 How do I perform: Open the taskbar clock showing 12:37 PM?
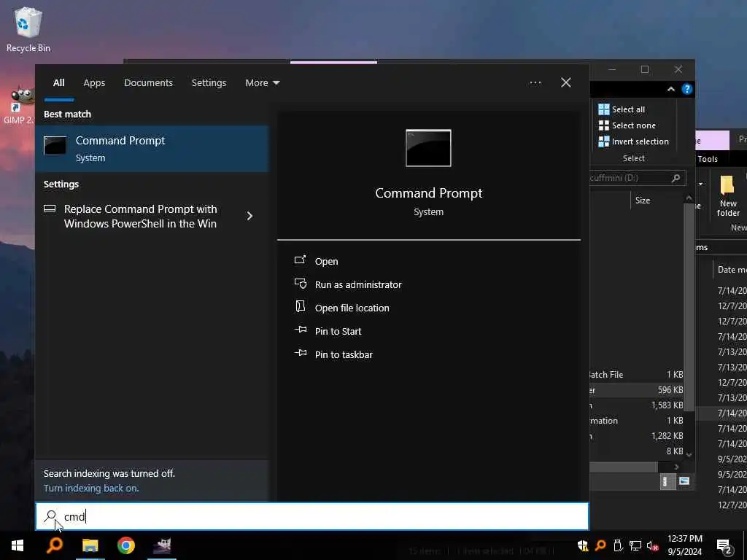coord(684,545)
